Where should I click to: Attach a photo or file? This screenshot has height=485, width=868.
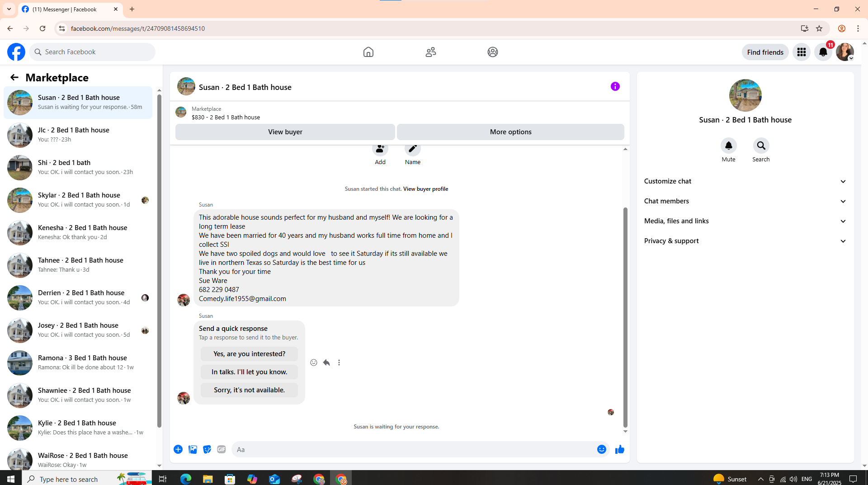(x=193, y=449)
